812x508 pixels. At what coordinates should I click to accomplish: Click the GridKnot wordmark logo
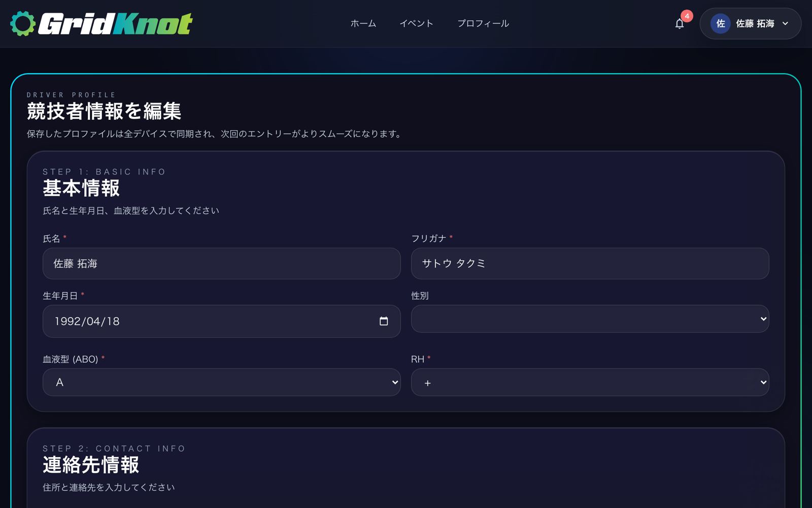pos(115,23)
